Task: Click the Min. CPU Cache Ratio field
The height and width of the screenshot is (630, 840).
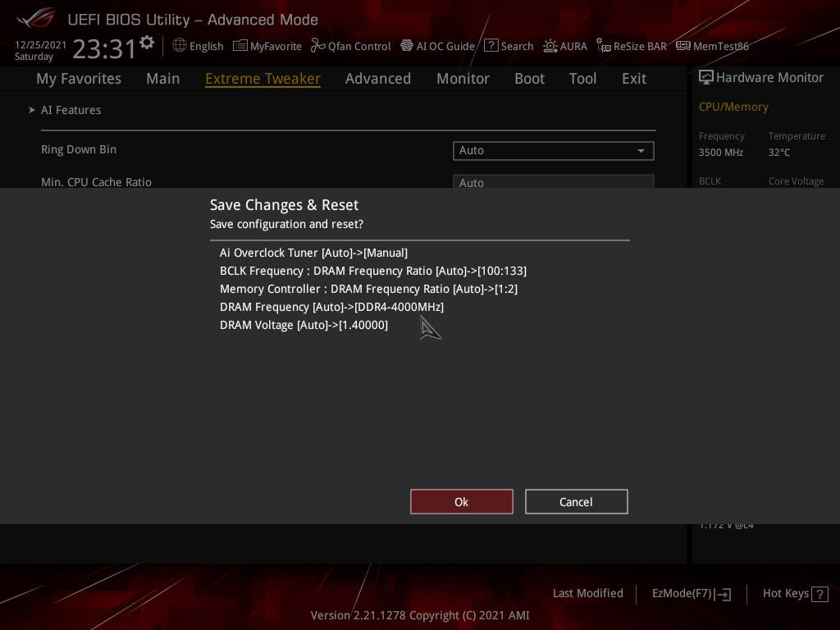Action: [x=553, y=182]
